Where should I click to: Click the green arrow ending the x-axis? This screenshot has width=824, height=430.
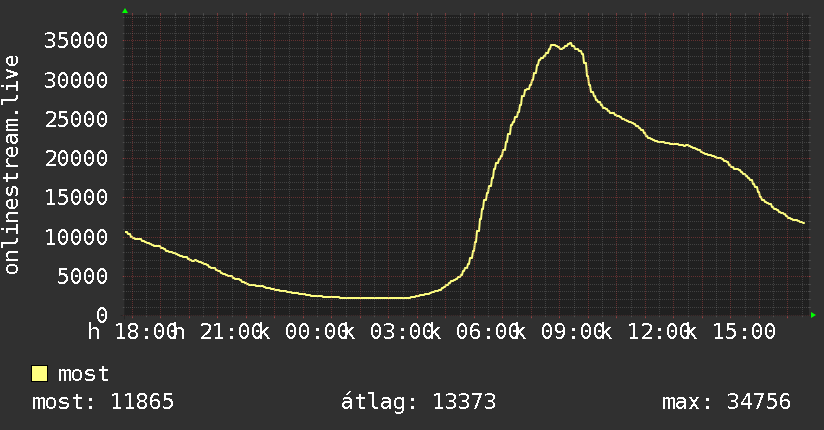(813, 315)
